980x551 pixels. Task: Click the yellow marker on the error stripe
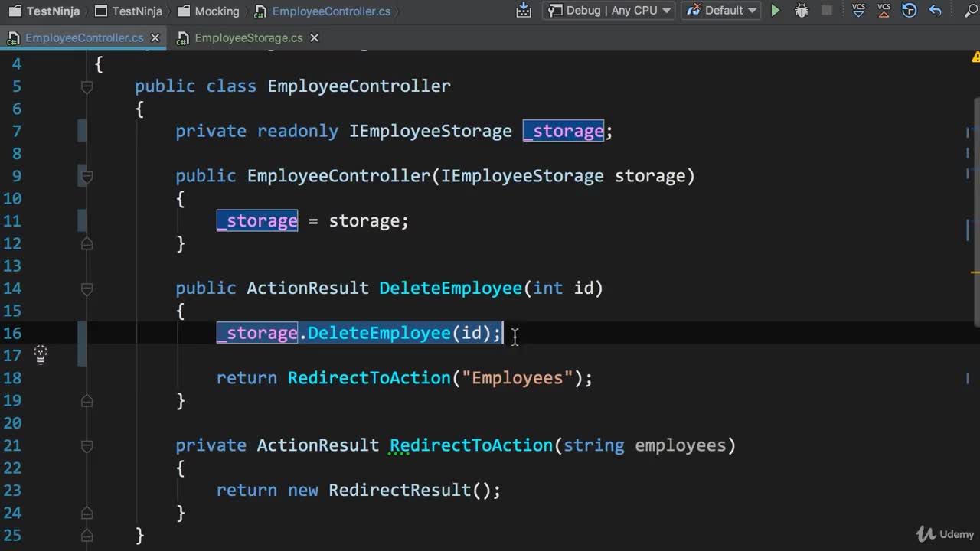click(x=976, y=272)
